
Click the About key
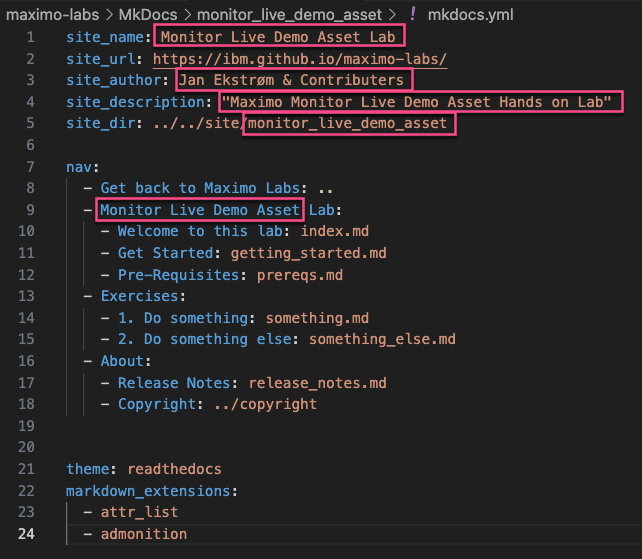click(122, 361)
